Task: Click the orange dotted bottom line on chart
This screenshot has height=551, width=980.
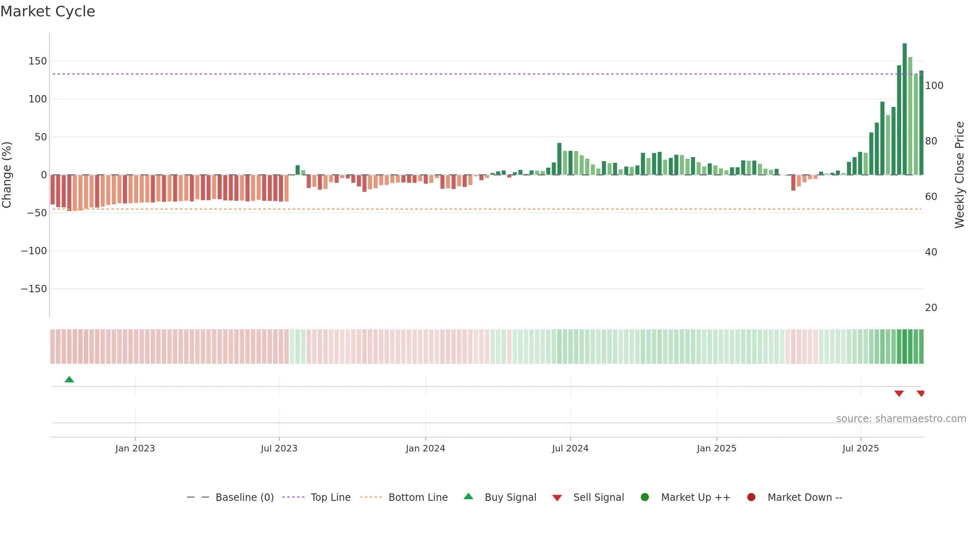Action: [487, 209]
